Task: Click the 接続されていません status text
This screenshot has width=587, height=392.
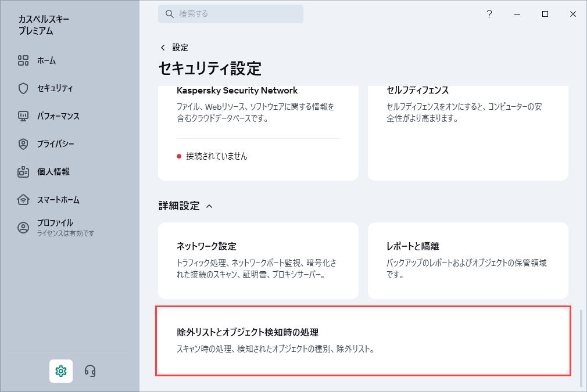Action: click(x=217, y=156)
